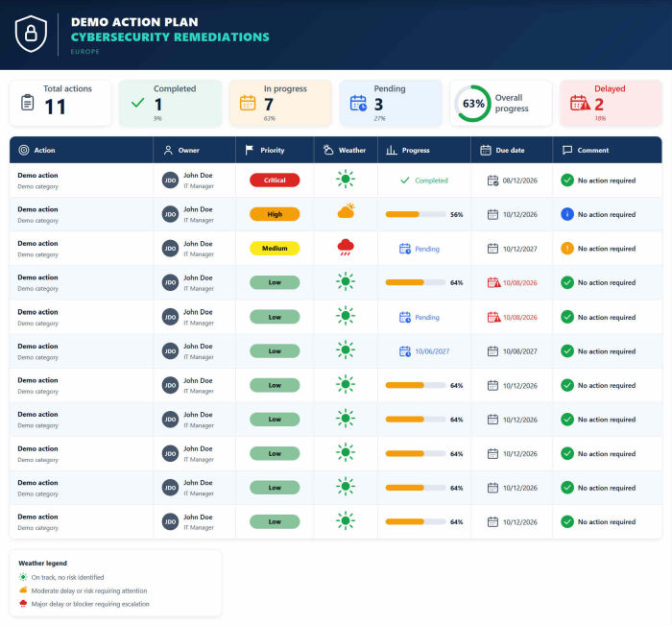Click the "CYBERSECURITY REMEDIATIONS" subtitle

[x=170, y=37]
